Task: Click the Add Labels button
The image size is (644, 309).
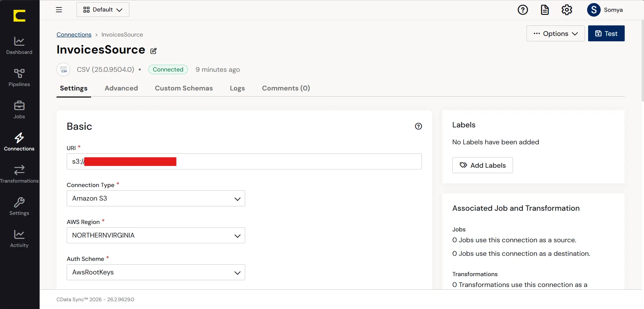Action: click(482, 165)
